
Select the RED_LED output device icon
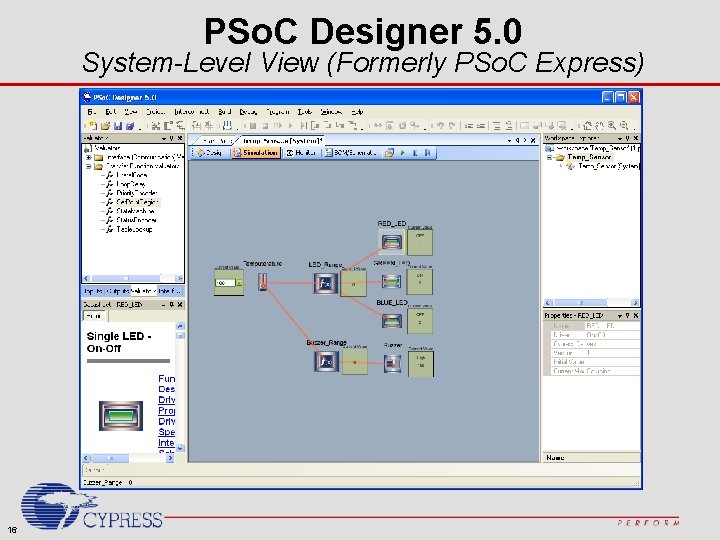point(392,242)
